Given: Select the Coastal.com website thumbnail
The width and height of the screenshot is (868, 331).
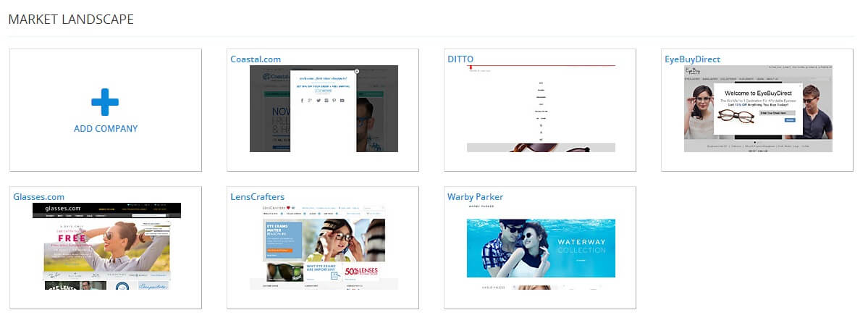Looking at the screenshot, I should (324, 109).
